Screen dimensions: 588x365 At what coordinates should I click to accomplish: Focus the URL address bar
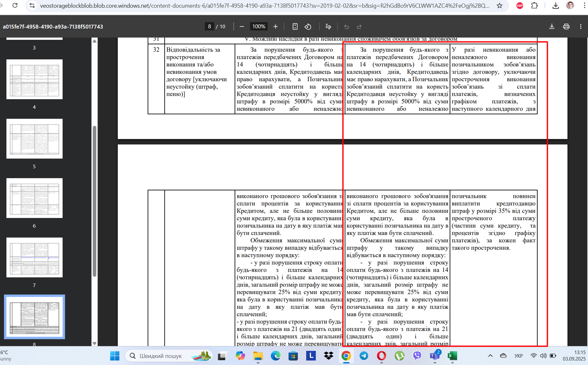coord(265,6)
